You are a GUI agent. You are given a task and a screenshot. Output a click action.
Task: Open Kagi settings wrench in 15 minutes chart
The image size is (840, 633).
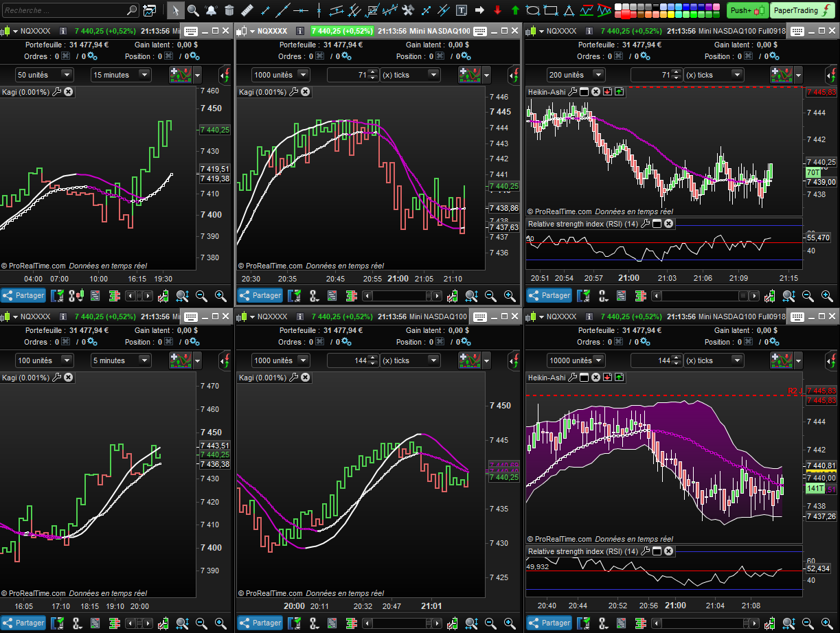pyautogui.click(x=57, y=92)
